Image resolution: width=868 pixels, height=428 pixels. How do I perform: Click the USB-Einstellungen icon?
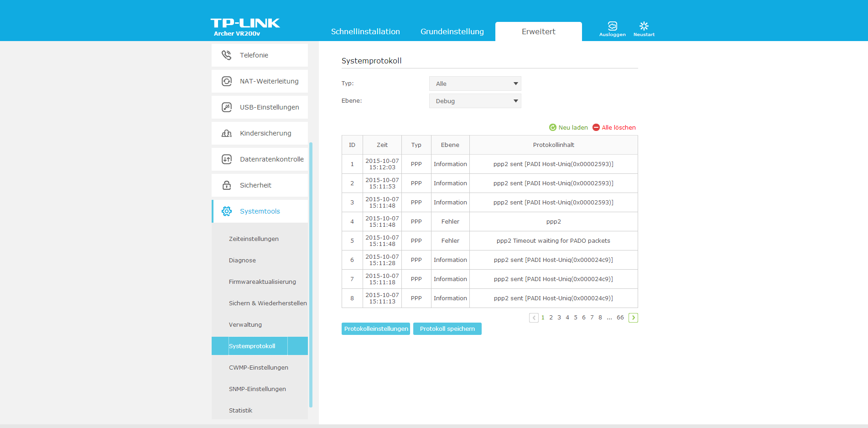(226, 107)
